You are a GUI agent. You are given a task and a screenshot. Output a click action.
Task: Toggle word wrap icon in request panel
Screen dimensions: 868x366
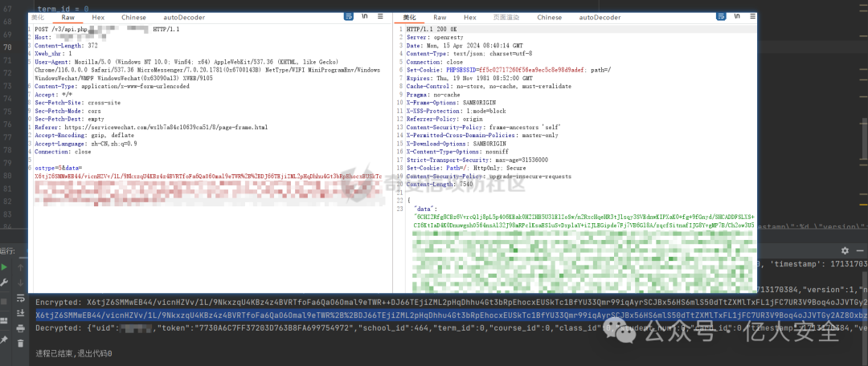point(348,17)
